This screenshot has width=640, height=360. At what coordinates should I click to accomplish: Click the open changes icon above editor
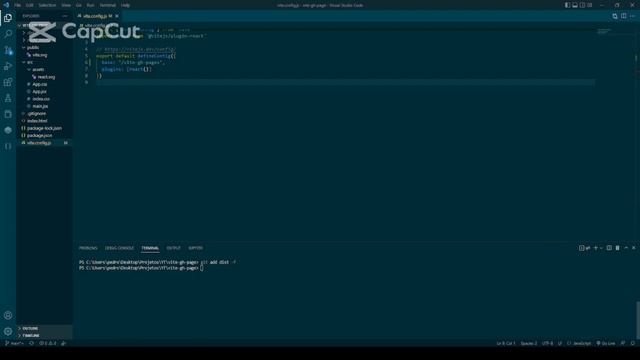(x=615, y=16)
